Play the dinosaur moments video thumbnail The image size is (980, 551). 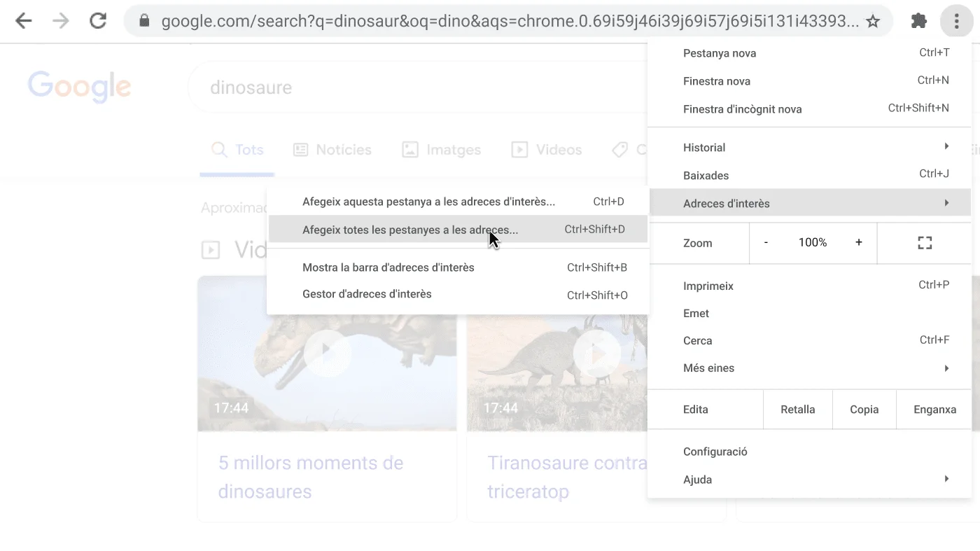(327, 354)
